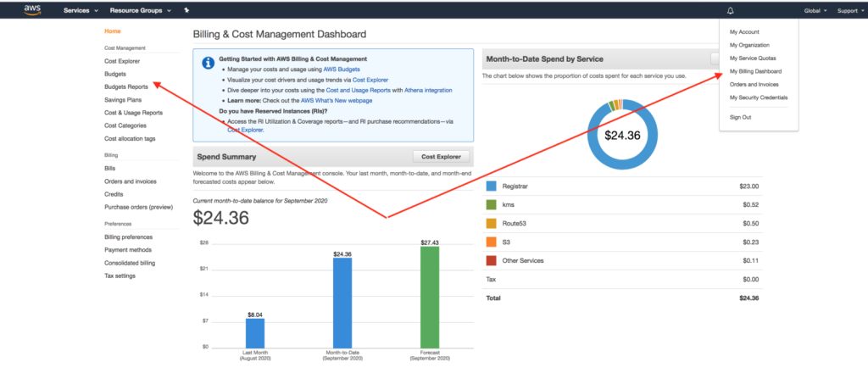Image resolution: width=868 pixels, height=373 pixels.
Task: Open the Services dropdown
Action: pos(81,10)
